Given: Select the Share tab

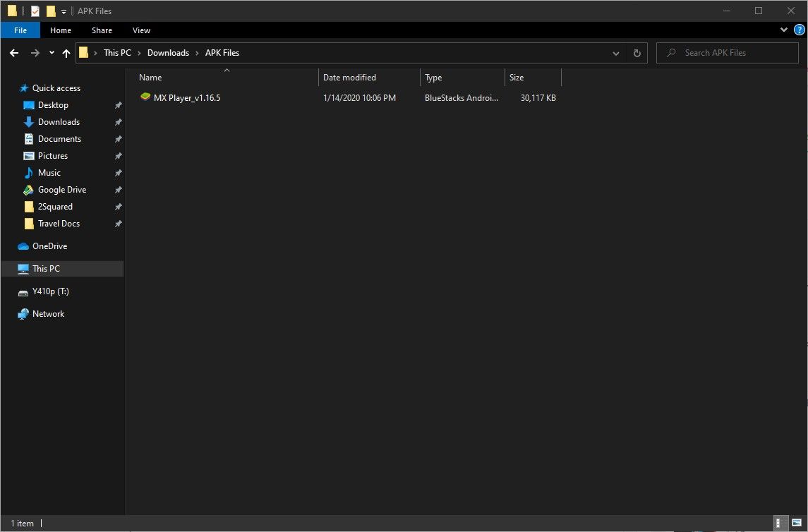Looking at the screenshot, I should click(x=102, y=30).
